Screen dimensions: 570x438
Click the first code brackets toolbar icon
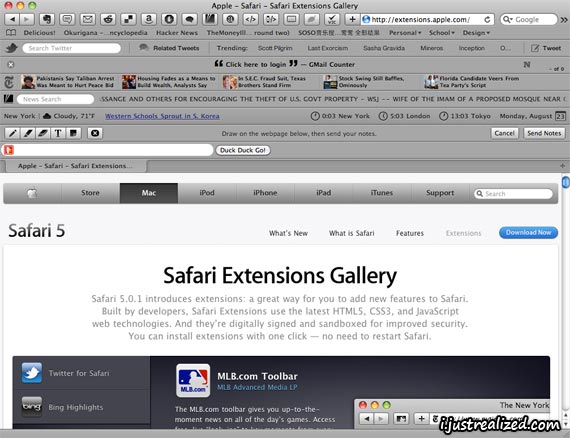point(250,19)
